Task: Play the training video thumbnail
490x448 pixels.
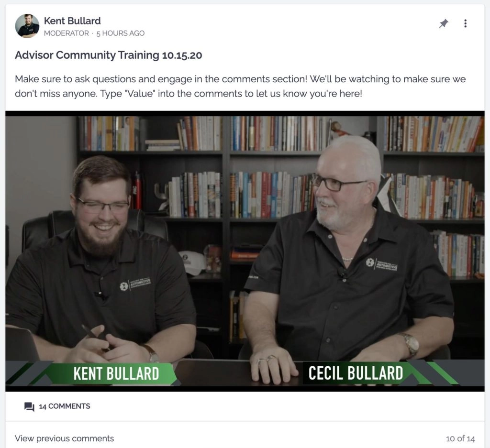Action: point(245,251)
